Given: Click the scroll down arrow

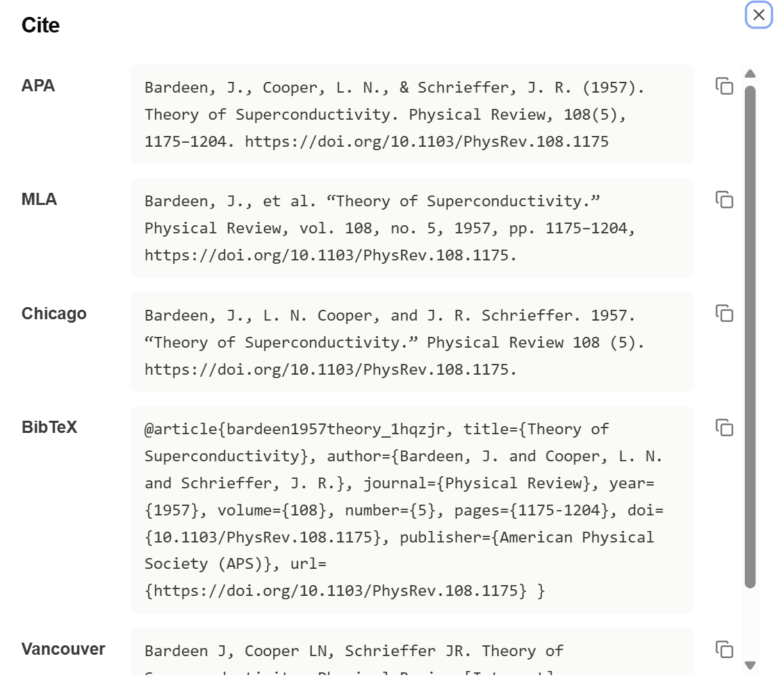Looking at the screenshot, I should 750,665.
